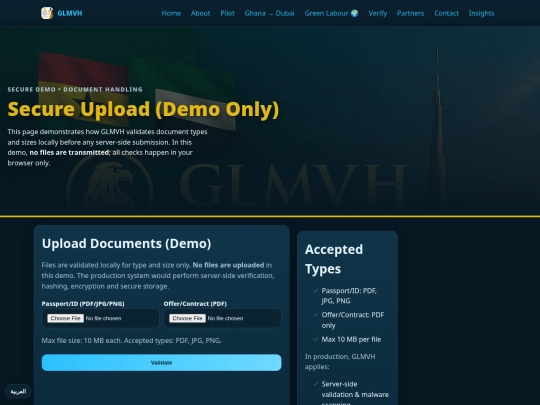The width and height of the screenshot is (540, 405).
Task: Open the Pilot nav item
Action: (227, 13)
